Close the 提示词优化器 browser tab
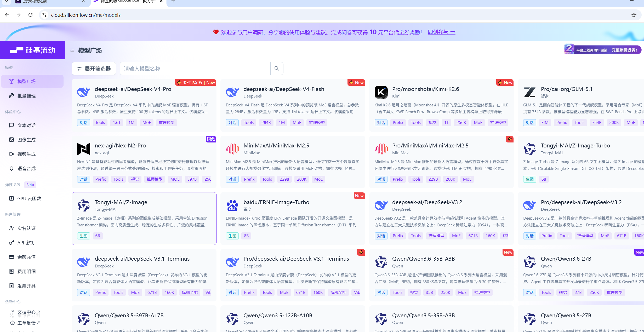The width and height of the screenshot is (644, 332). coord(83,1)
